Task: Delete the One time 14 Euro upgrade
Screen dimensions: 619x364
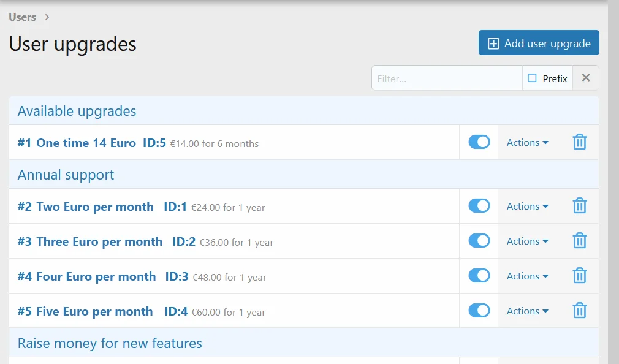Action: click(x=580, y=142)
